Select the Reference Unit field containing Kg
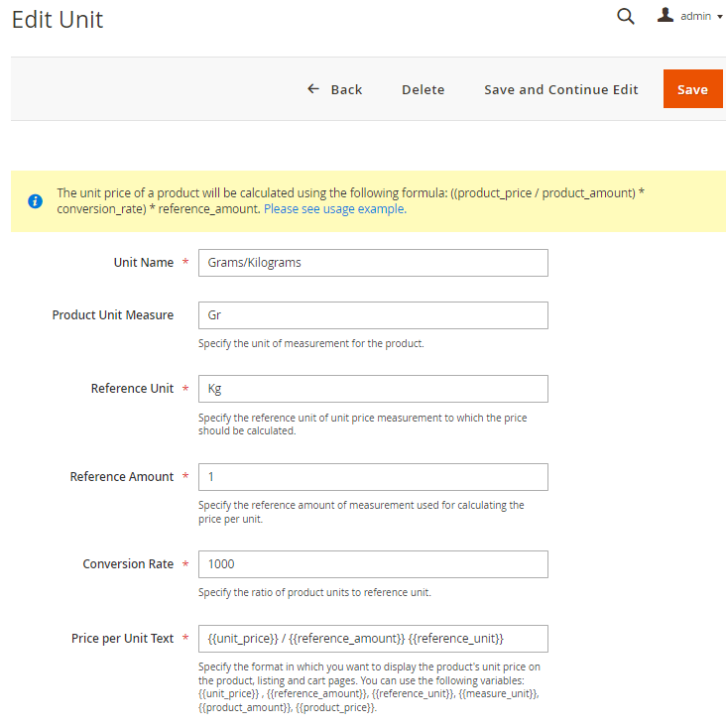Viewport: 726px width, 728px height. tap(373, 389)
